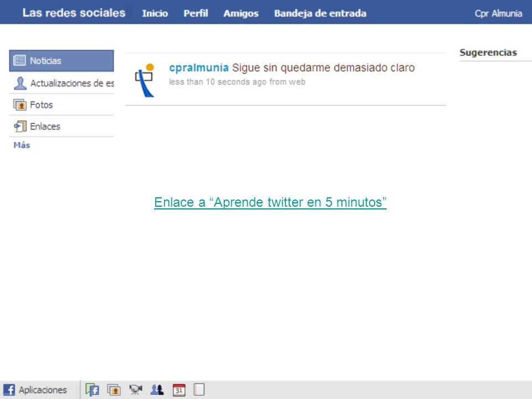Open the calendar events icon in bottom bar

coord(179,390)
